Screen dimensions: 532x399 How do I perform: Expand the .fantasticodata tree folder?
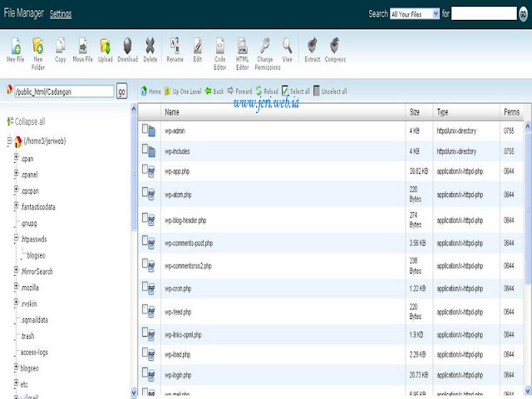coord(16,205)
